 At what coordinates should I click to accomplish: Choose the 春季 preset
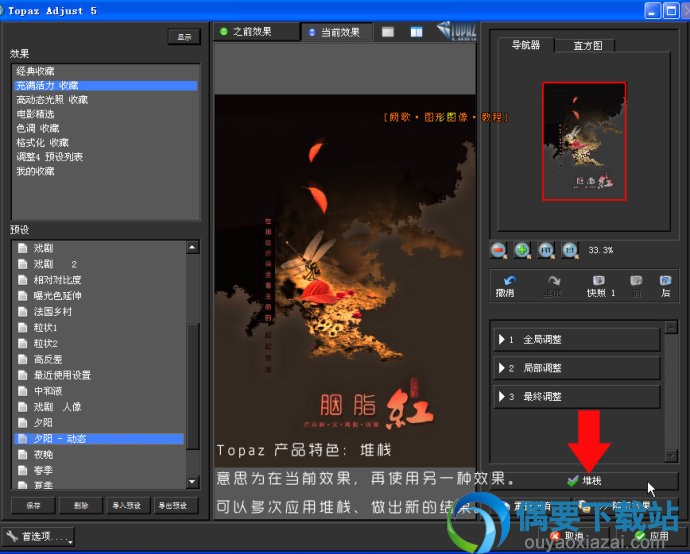[99, 470]
